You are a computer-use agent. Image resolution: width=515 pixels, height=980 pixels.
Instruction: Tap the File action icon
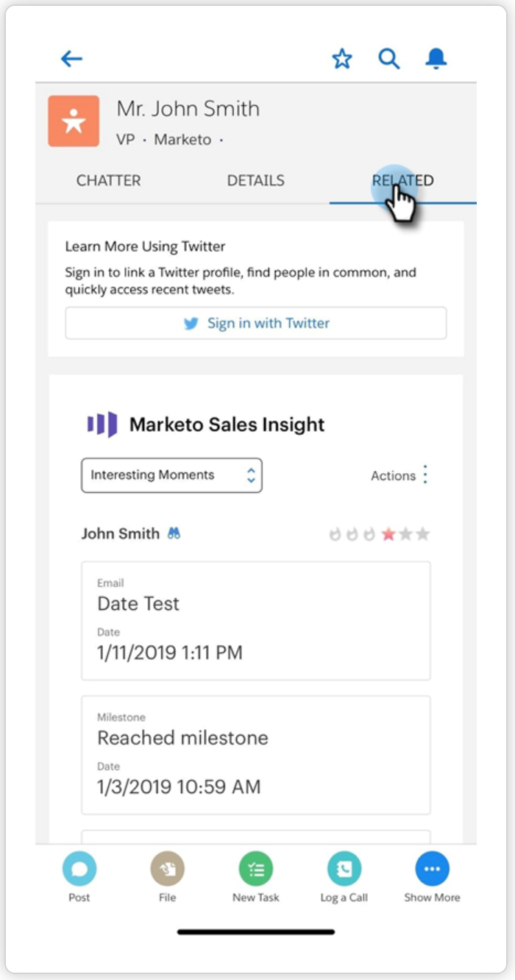(x=168, y=870)
